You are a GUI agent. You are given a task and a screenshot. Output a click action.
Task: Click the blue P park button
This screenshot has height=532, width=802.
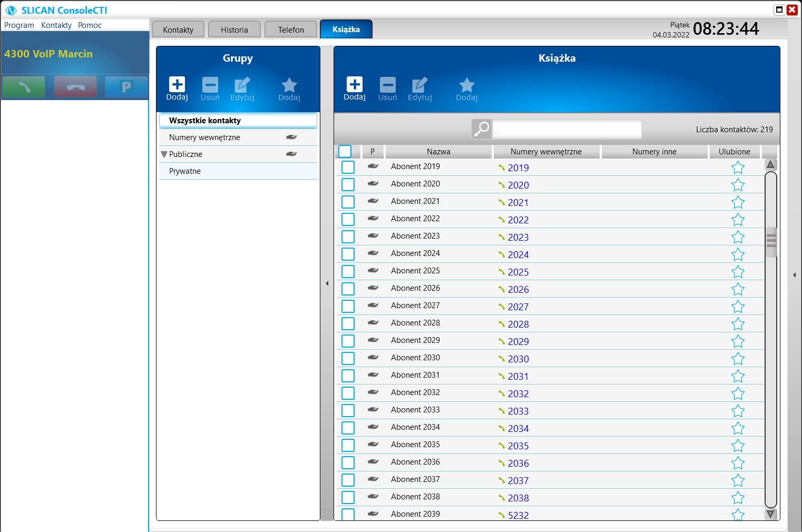click(126, 87)
